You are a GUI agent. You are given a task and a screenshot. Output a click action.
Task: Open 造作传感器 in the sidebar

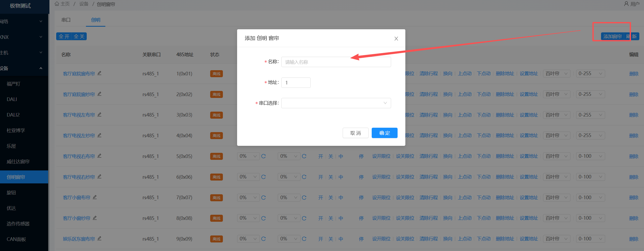[24, 224]
